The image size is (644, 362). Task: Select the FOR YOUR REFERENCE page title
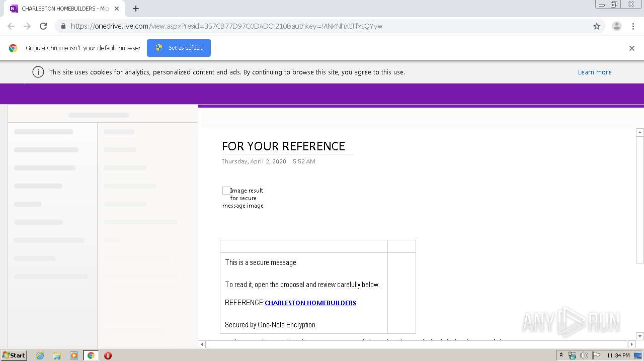(283, 146)
